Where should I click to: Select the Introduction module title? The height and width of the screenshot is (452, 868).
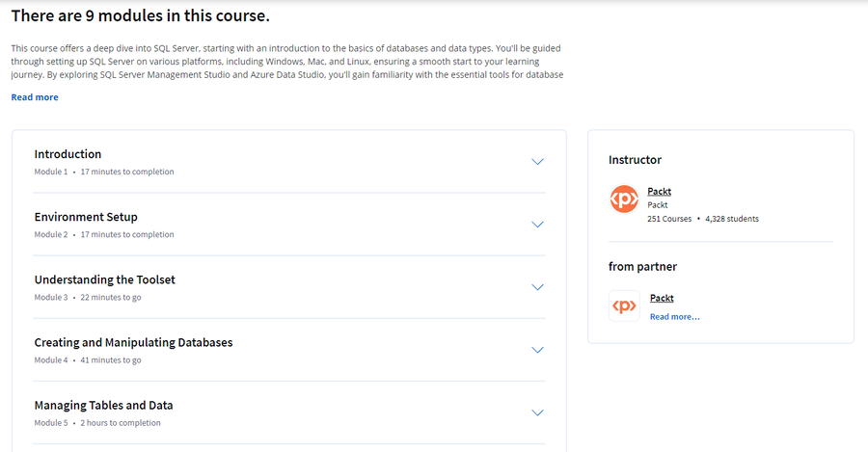coord(68,154)
